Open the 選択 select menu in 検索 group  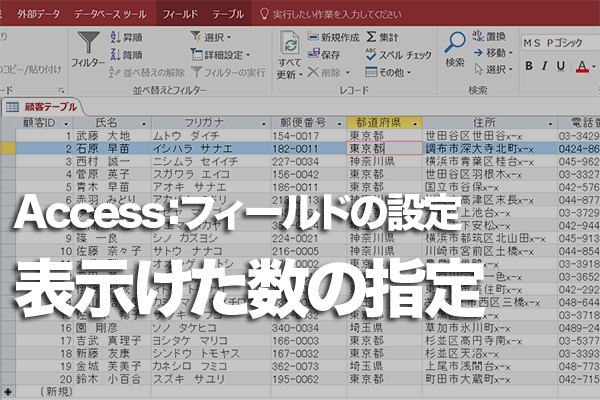coord(493,69)
